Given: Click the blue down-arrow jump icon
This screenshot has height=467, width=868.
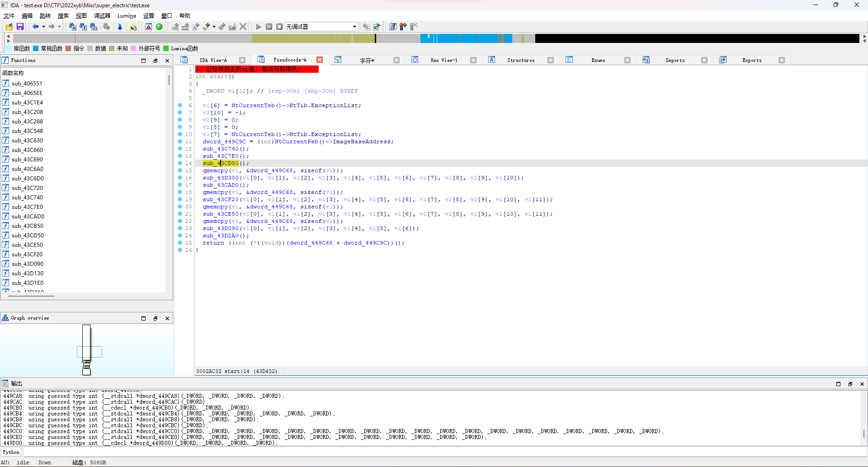Looking at the screenshot, I should pyautogui.click(x=120, y=27).
